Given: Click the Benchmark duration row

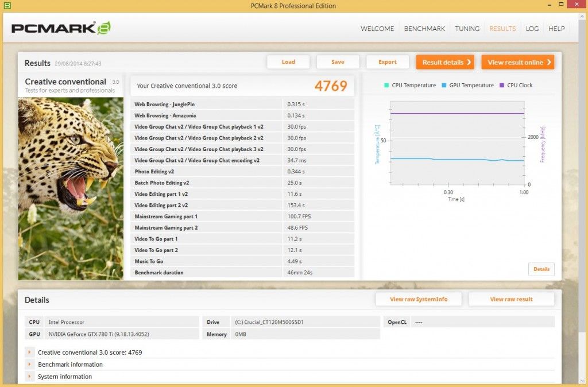Looking at the screenshot, I should 242,273.
